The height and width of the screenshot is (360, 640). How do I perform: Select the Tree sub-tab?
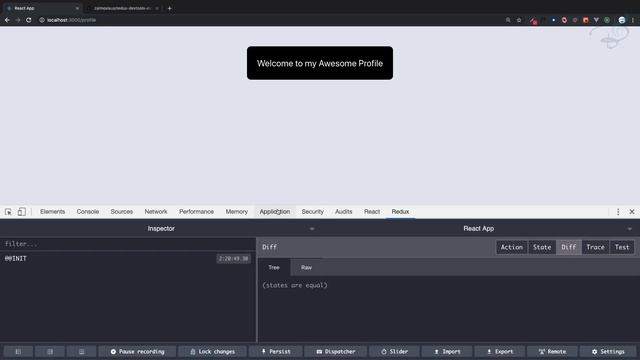pyautogui.click(x=274, y=267)
